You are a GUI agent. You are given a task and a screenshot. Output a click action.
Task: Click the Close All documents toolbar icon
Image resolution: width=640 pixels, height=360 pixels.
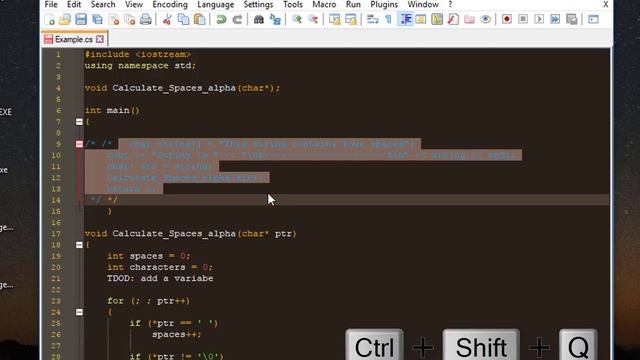point(130,19)
